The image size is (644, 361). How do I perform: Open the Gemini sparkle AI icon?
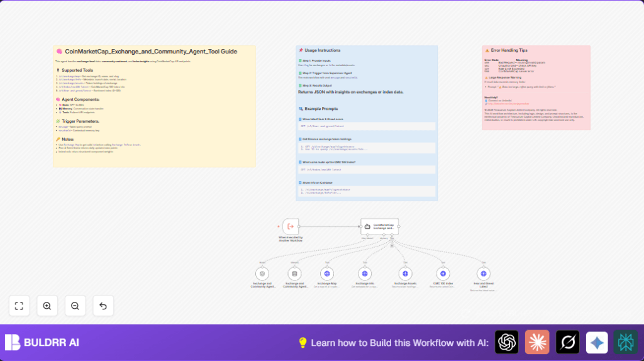[x=597, y=342]
